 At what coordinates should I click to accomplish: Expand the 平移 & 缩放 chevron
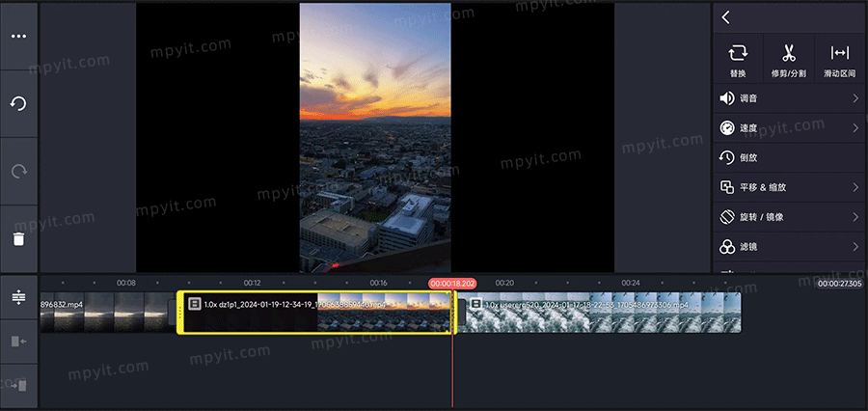point(855,187)
